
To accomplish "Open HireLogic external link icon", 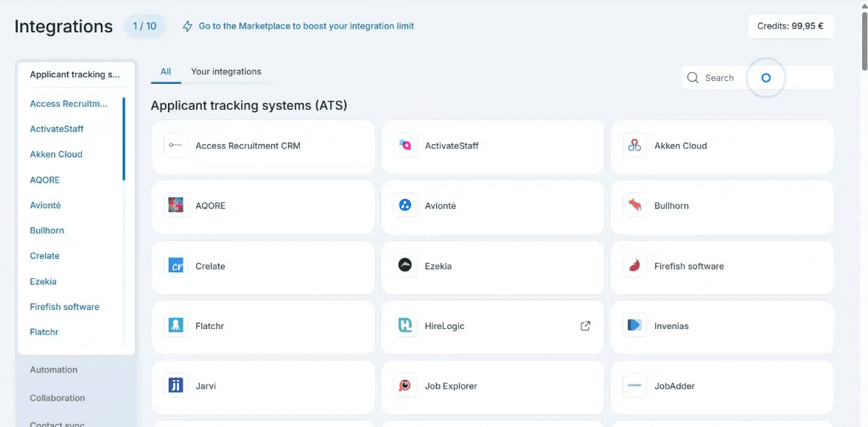I will click(585, 326).
